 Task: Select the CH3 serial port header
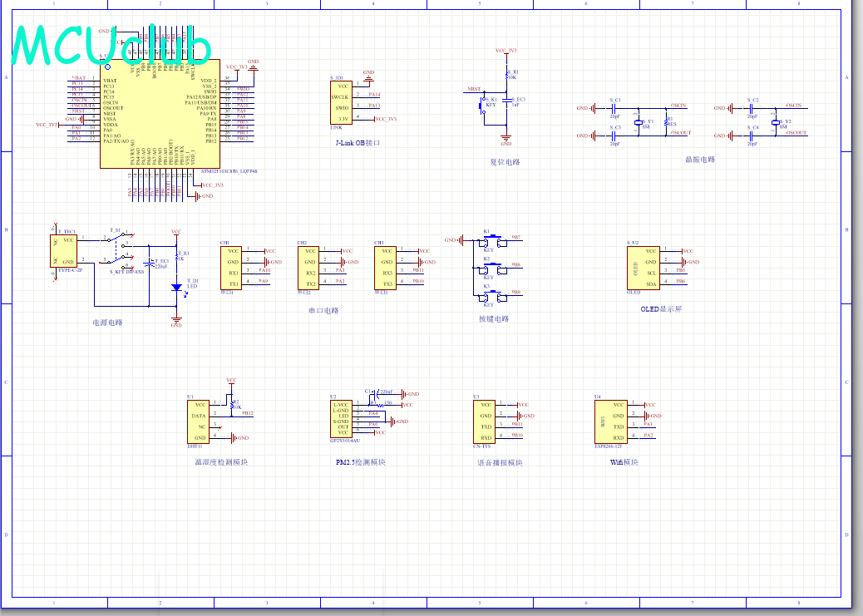385,268
